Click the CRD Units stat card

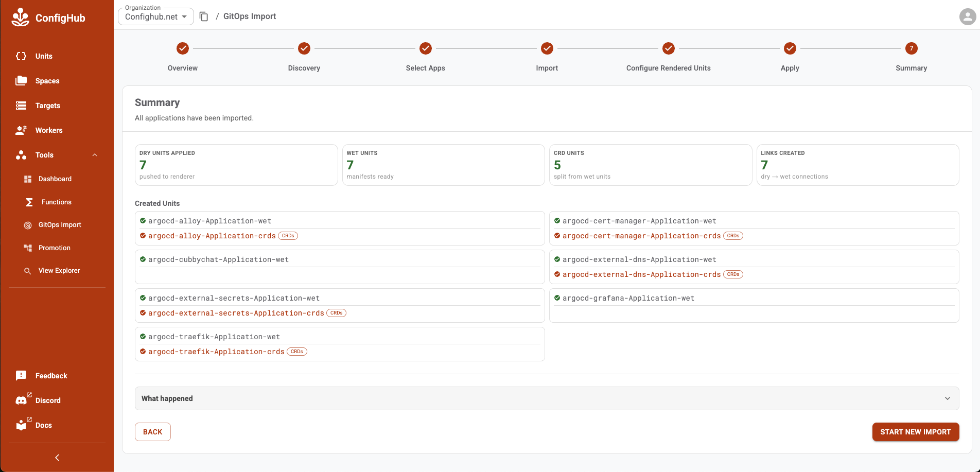pyautogui.click(x=651, y=165)
